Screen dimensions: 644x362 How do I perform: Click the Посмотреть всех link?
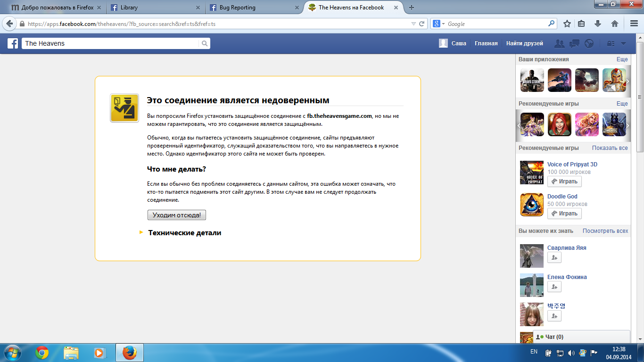[605, 231]
